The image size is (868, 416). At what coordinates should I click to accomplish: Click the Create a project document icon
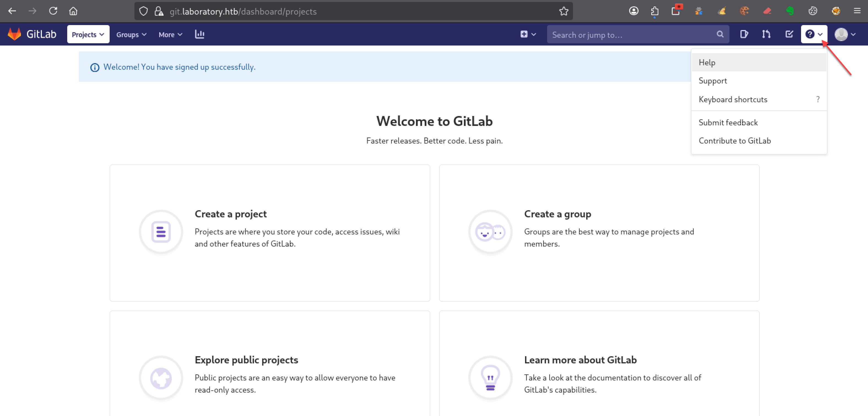click(161, 232)
